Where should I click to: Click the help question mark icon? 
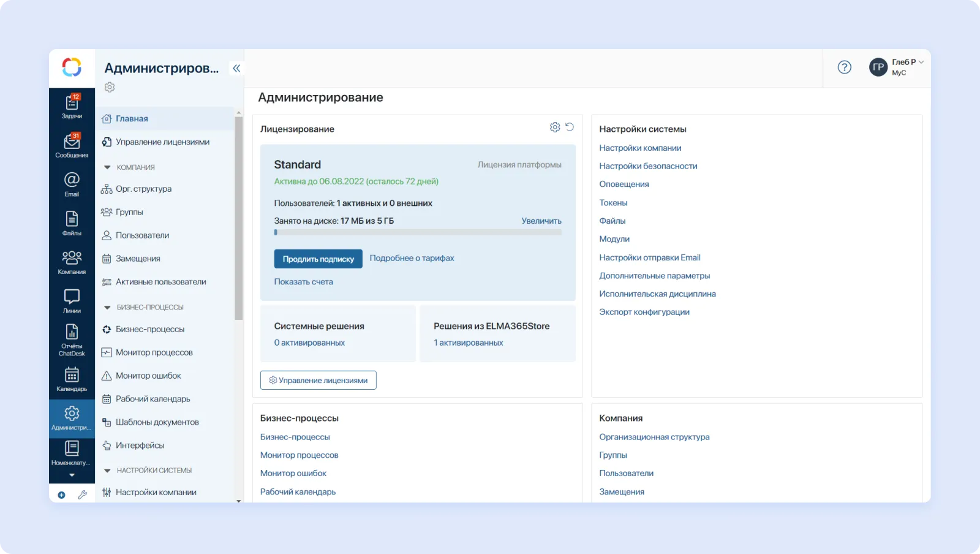[x=844, y=67]
